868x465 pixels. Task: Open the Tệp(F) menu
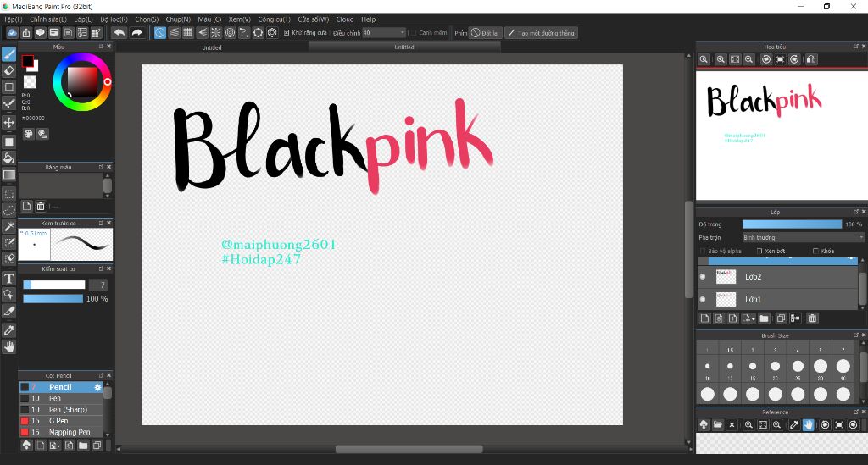[14, 19]
